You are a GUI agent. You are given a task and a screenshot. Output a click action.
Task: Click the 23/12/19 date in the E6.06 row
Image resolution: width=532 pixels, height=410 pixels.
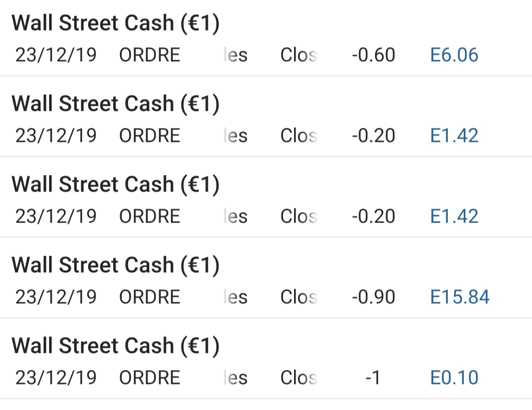pos(56,55)
